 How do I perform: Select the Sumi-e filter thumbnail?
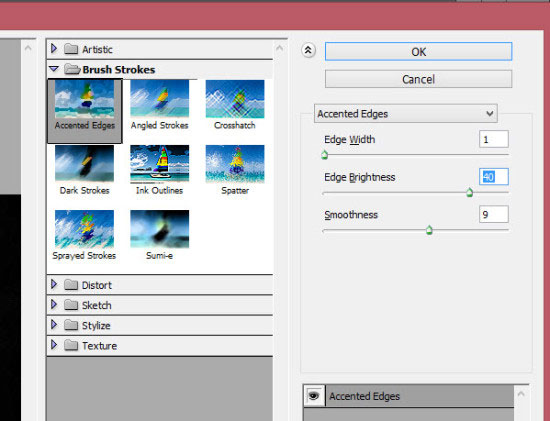[x=160, y=229]
